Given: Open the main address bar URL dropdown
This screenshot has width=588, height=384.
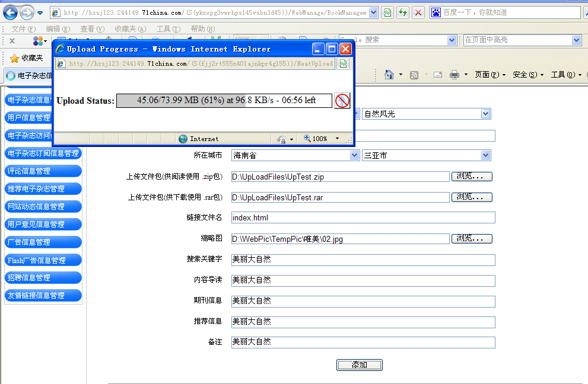Looking at the screenshot, I should click(x=373, y=12).
